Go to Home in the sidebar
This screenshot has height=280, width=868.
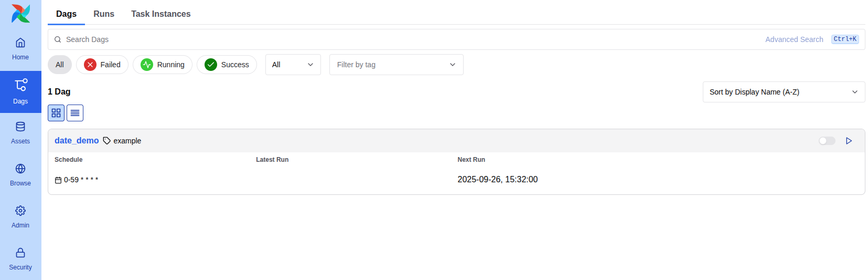coord(20,49)
